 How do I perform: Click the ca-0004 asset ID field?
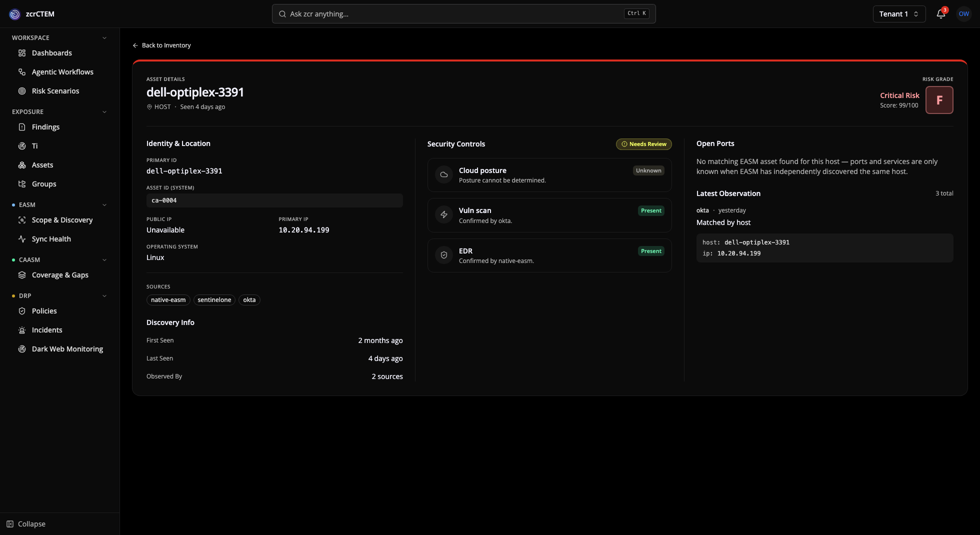coord(274,200)
